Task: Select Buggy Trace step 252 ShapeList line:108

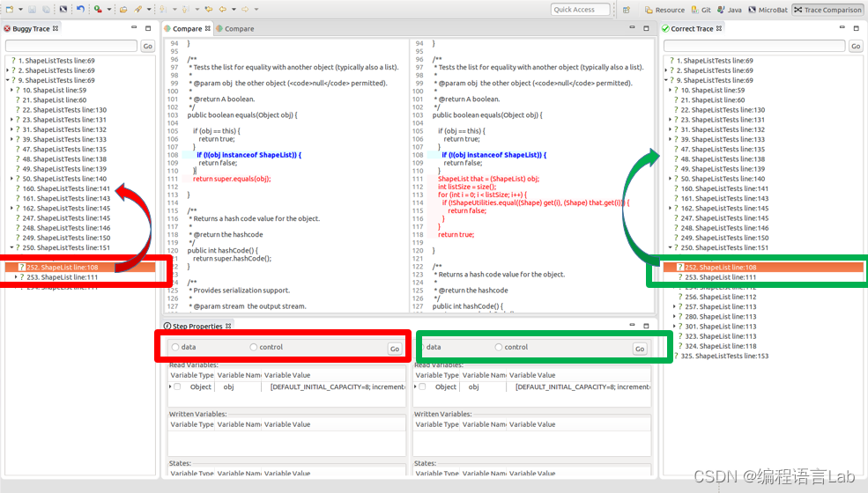Action: click(x=79, y=268)
